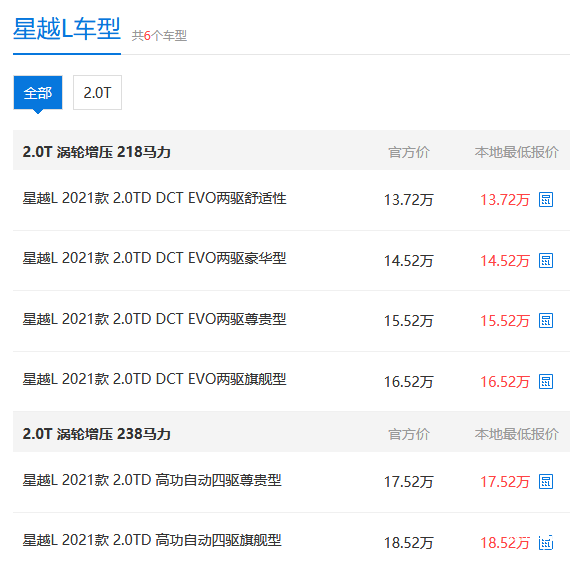The image size is (570, 568).
Task: Open calculator icon for 17.52万 四驱尊贵型 row
Action: (x=546, y=482)
